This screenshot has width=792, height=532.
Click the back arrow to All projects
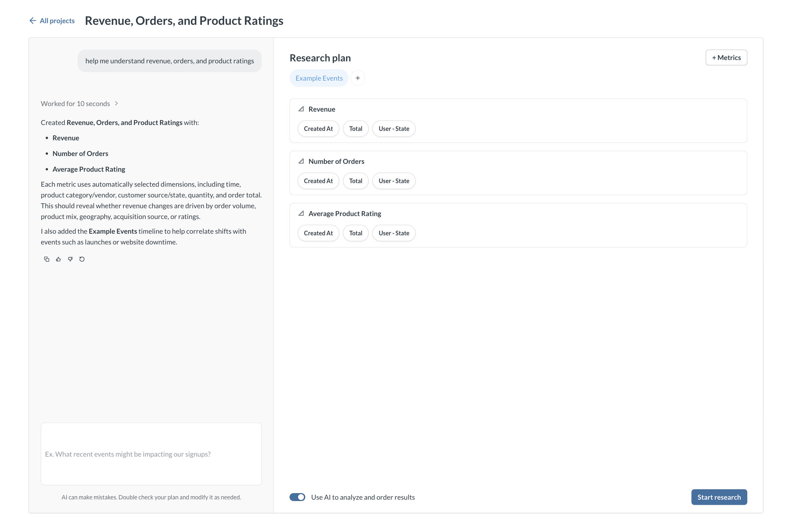[33, 21]
